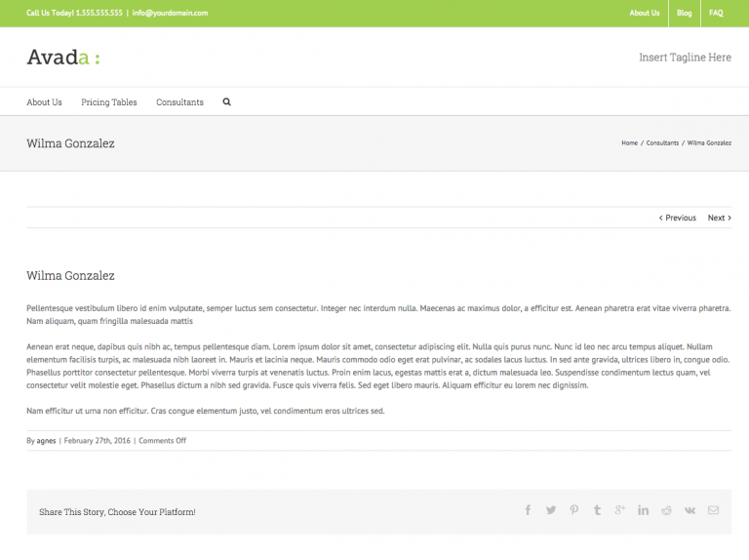The height and width of the screenshot is (560, 749).
Task: Click the paragraph starting Pellentesque vestibulum libero
Action: (378, 315)
